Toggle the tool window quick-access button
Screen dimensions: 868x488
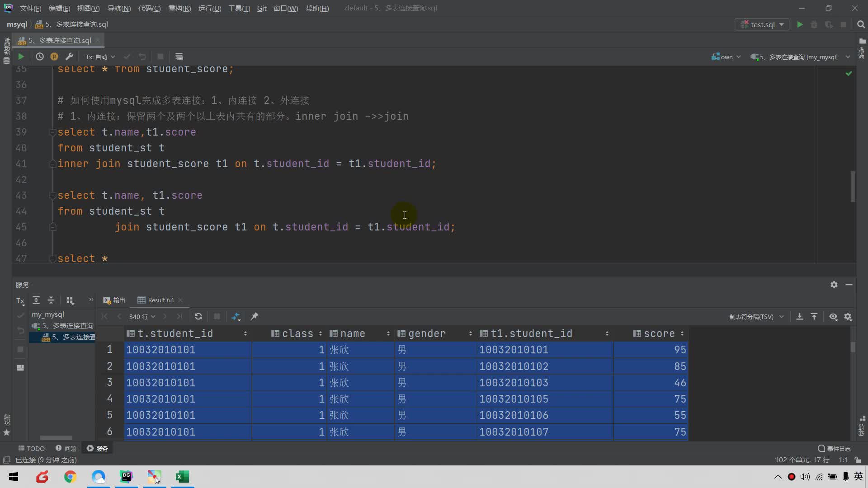pyautogui.click(x=7, y=460)
